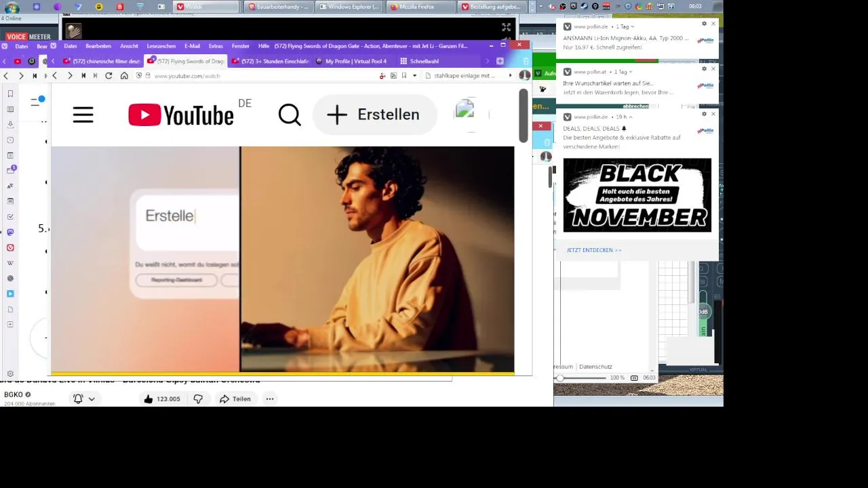Open Extras menu

coord(216,46)
